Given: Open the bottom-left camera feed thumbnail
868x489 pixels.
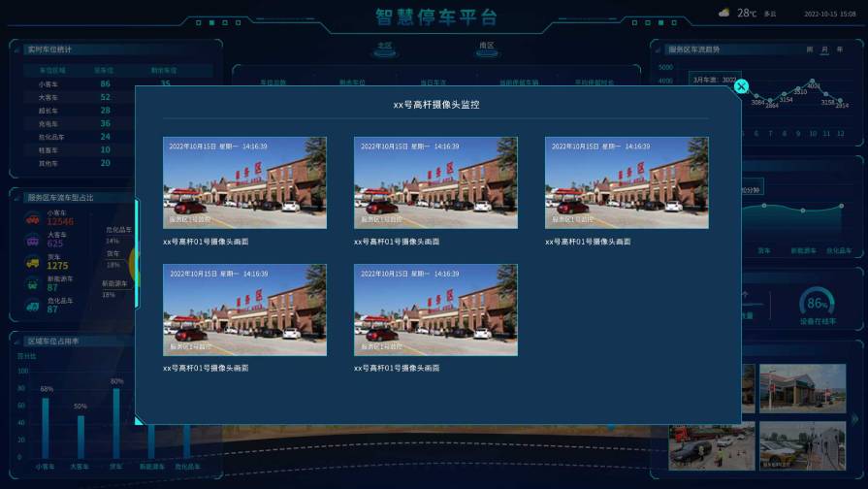Looking at the screenshot, I should click(x=244, y=310).
